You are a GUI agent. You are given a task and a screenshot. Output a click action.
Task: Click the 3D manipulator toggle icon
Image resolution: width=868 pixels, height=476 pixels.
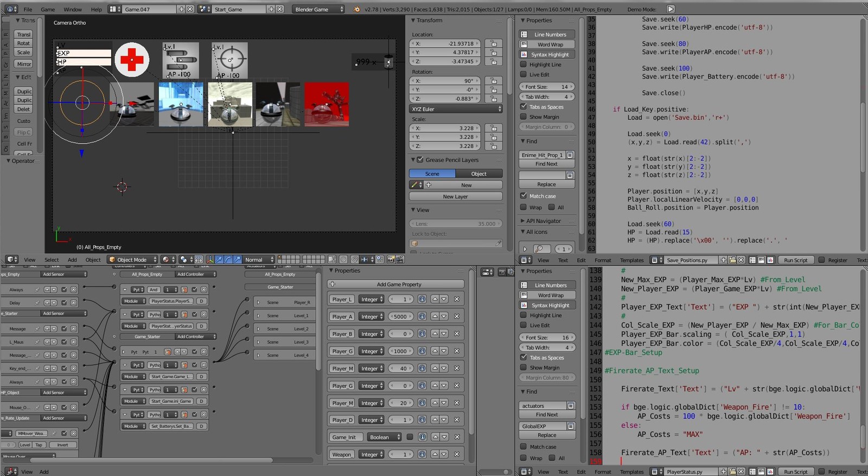[210, 260]
